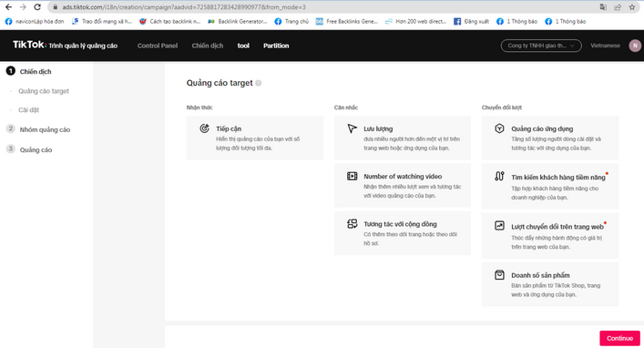Reload the page with refresh icon
Viewport: 644px width, 348px height.
[x=37, y=7]
